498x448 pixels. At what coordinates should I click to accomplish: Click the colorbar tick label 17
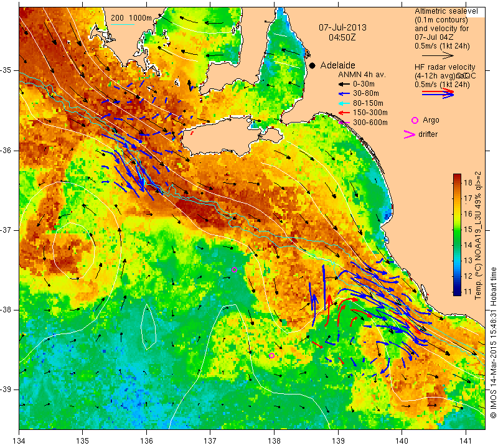click(x=468, y=198)
